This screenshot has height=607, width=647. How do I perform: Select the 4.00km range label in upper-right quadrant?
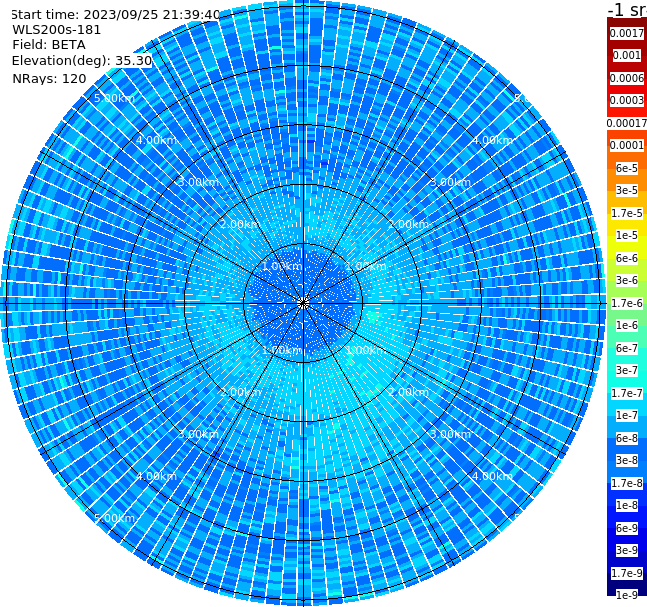click(x=492, y=140)
